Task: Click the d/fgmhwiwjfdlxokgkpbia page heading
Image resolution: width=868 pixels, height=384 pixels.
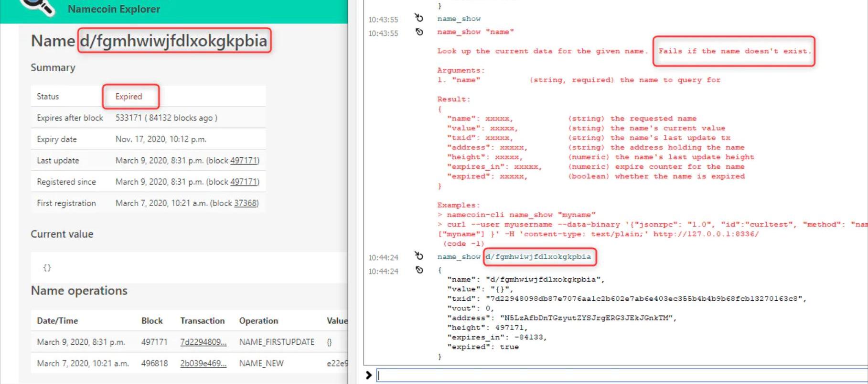Action: coord(173,41)
